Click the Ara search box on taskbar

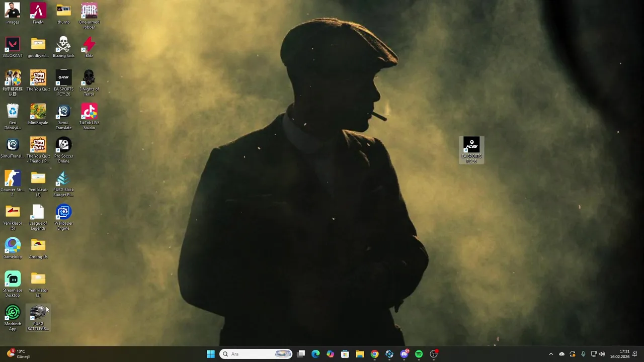(x=256, y=354)
